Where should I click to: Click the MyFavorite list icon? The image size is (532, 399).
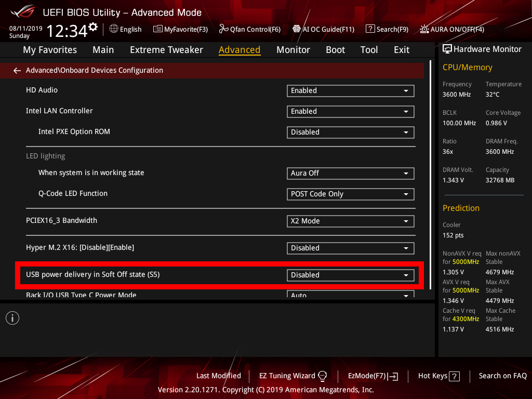(x=158, y=29)
